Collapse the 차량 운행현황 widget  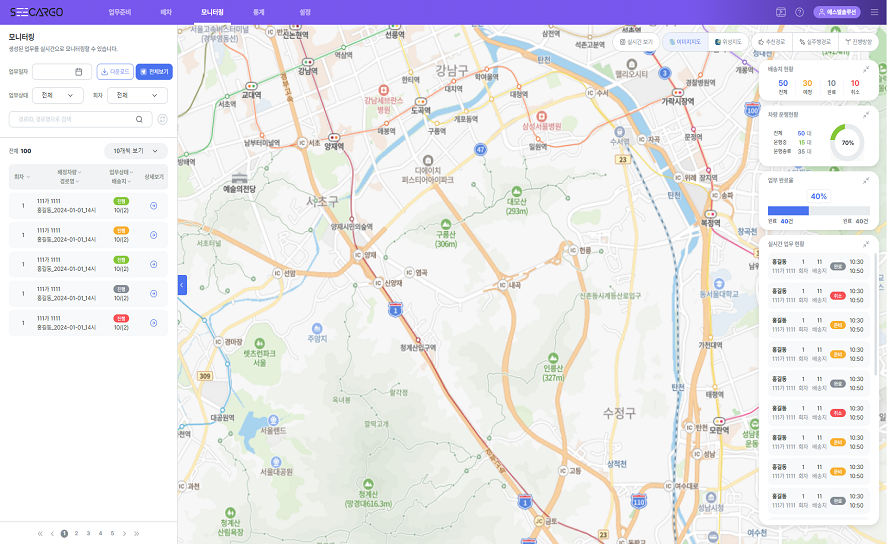(x=866, y=114)
